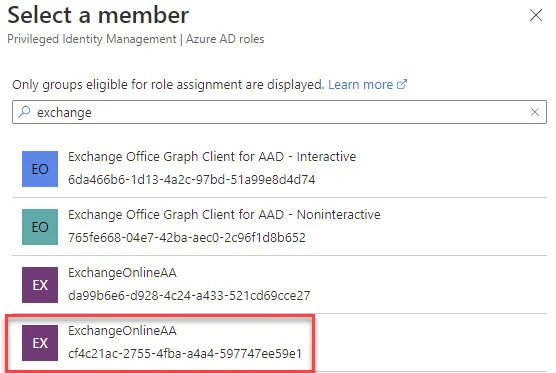
Task: Clear the search box with its X icon
Action: tap(535, 112)
